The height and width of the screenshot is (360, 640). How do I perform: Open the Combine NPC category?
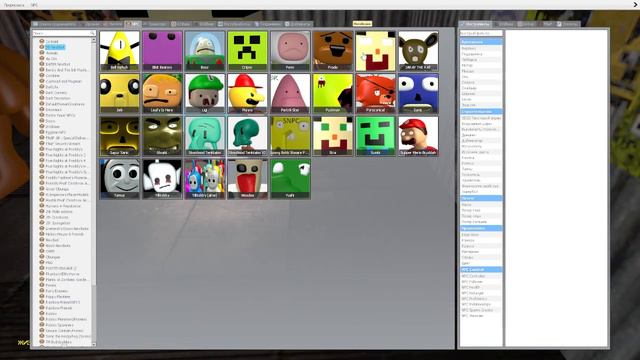click(53, 76)
